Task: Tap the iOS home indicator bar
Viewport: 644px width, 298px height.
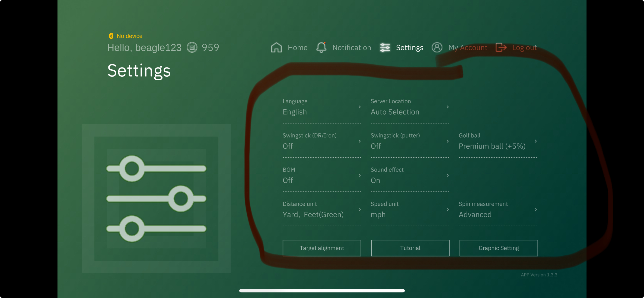Action: click(322, 291)
